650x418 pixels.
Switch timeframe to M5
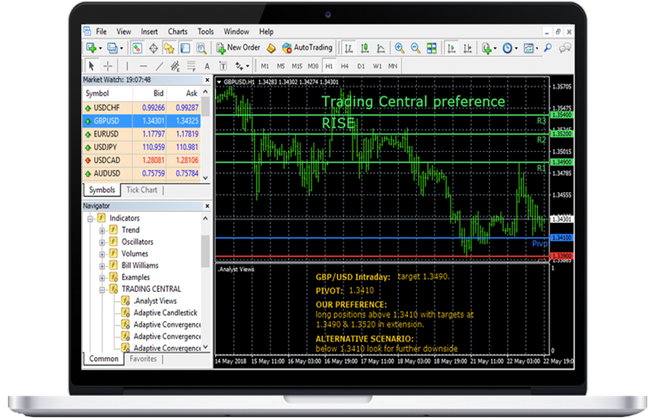pyautogui.click(x=281, y=66)
